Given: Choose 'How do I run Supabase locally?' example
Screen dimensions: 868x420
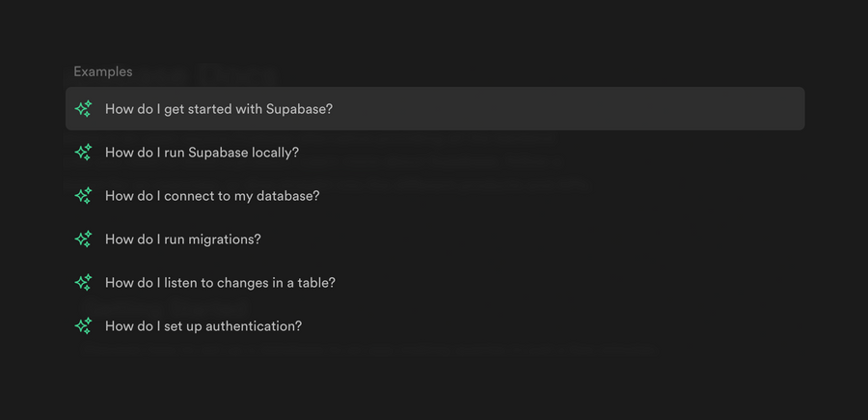Looking at the screenshot, I should click(x=435, y=153).
